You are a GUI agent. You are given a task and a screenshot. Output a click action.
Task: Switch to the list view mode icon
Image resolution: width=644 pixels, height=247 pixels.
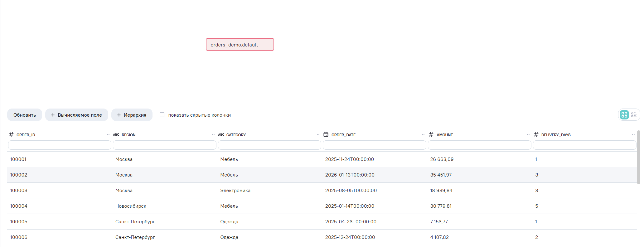click(x=634, y=115)
